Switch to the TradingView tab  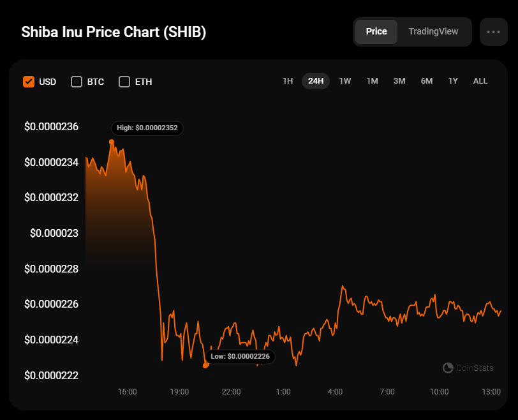pos(433,32)
